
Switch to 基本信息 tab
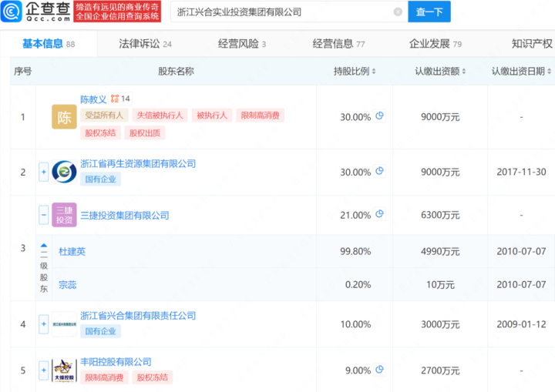[49, 44]
